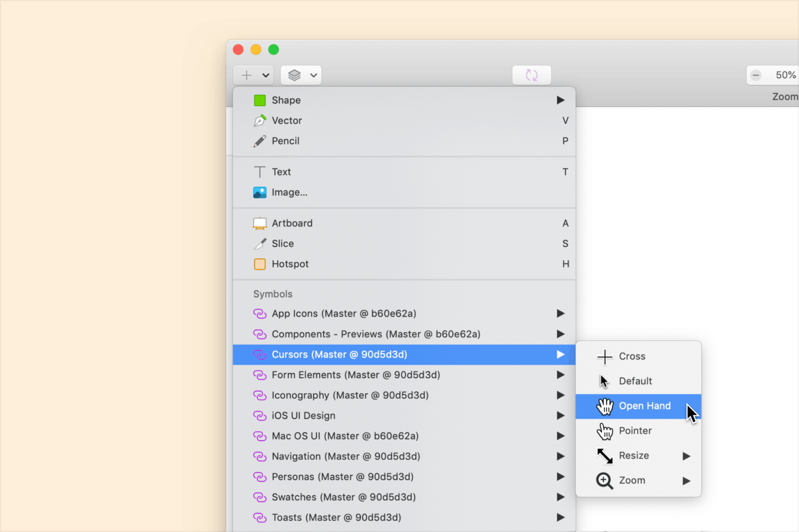Screen dimensions: 799x532
Task: Open Components - Previews library entry
Action: click(x=404, y=334)
